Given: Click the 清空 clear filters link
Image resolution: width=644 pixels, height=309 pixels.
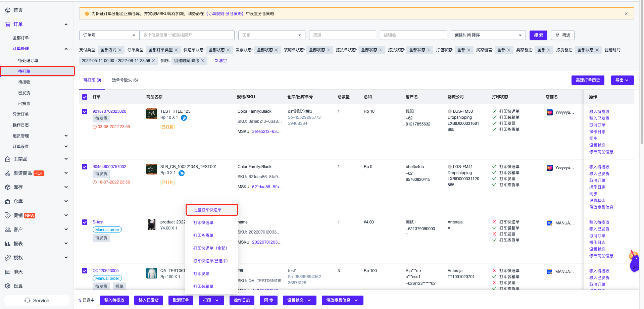Looking at the screenshot, I should 221,61.
